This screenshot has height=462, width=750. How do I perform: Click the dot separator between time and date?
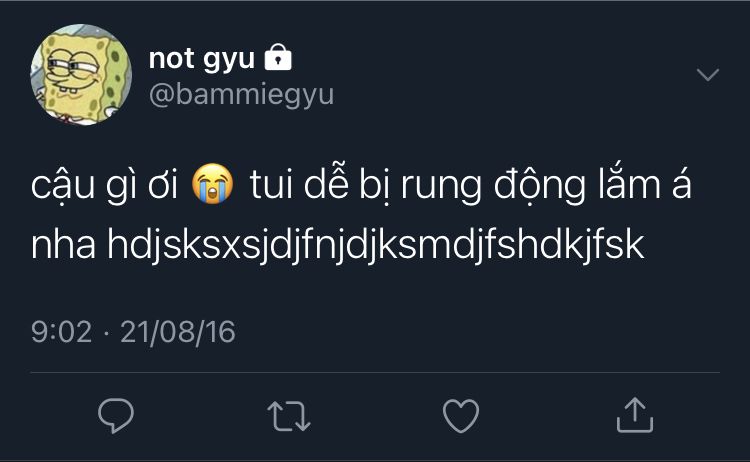point(105,332)
